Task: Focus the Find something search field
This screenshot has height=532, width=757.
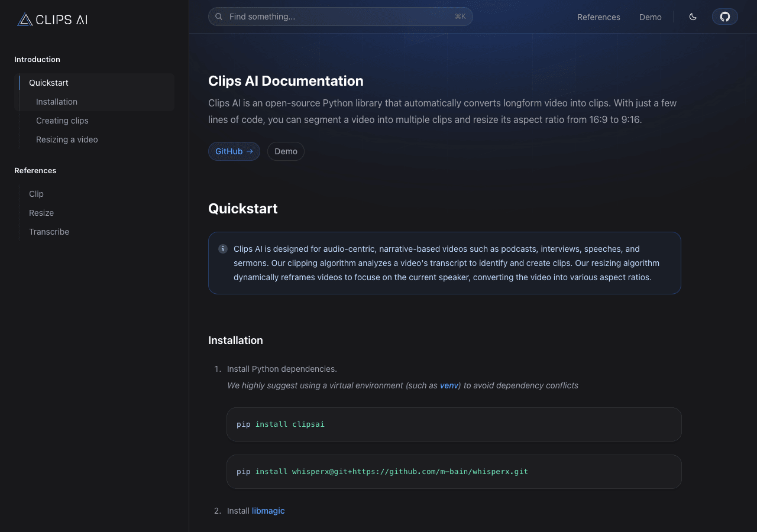Action: pos(341,17)
